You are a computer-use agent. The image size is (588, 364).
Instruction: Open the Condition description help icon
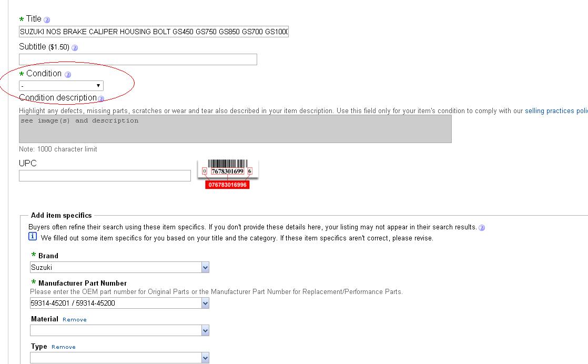click(101, 98)
